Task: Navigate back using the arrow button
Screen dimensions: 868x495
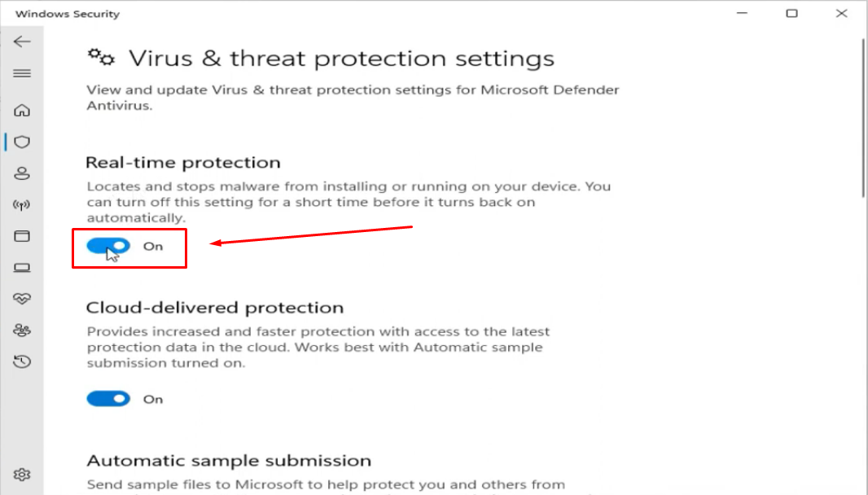Action: (x=22, y=41)
